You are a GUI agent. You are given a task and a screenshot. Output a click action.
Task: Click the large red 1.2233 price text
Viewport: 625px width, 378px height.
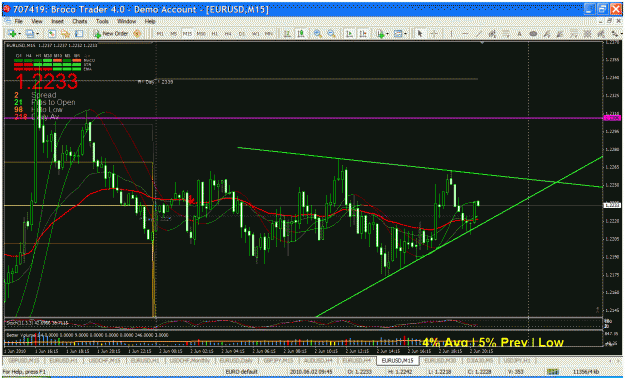click(47, 82)
